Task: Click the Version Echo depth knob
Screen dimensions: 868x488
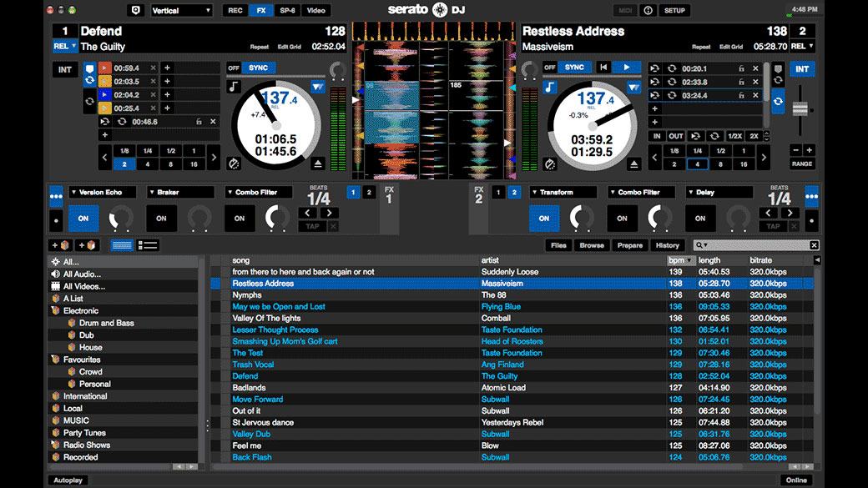Action: tap(121, 218)
